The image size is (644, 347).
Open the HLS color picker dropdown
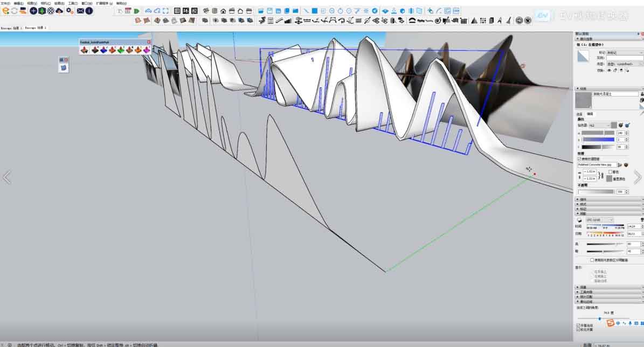(599, 125)
